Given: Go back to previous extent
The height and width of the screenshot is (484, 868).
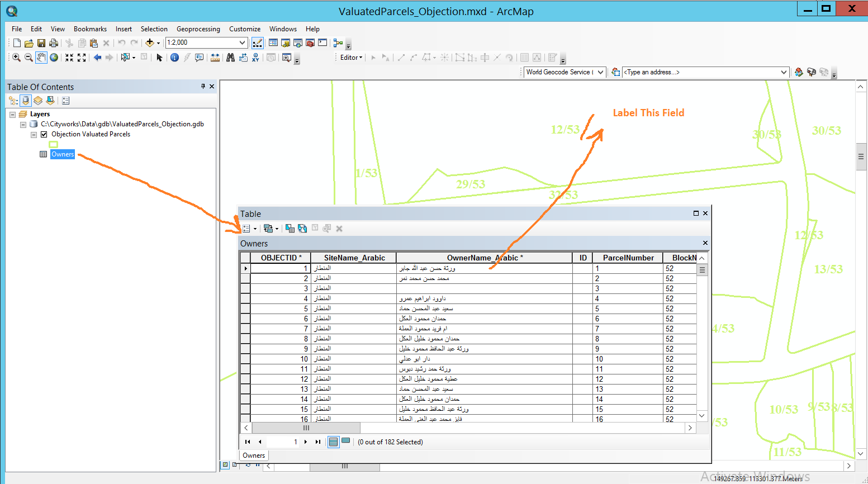Looking at the screenshot, I should 98,58.
